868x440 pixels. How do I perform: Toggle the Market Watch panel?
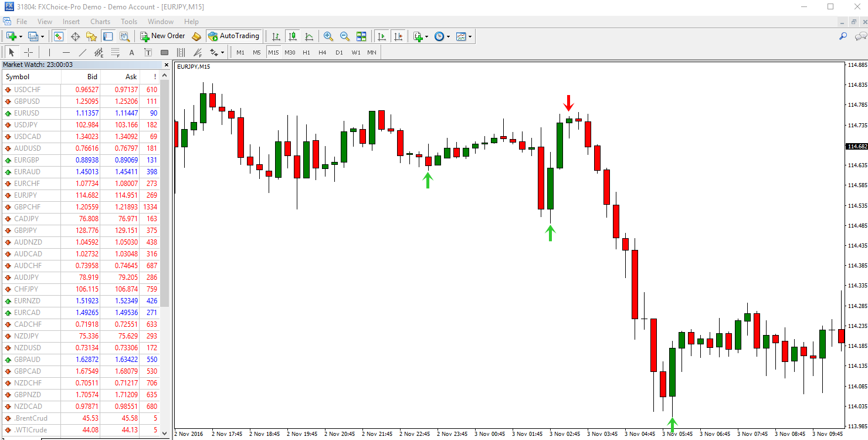point(59,36)
